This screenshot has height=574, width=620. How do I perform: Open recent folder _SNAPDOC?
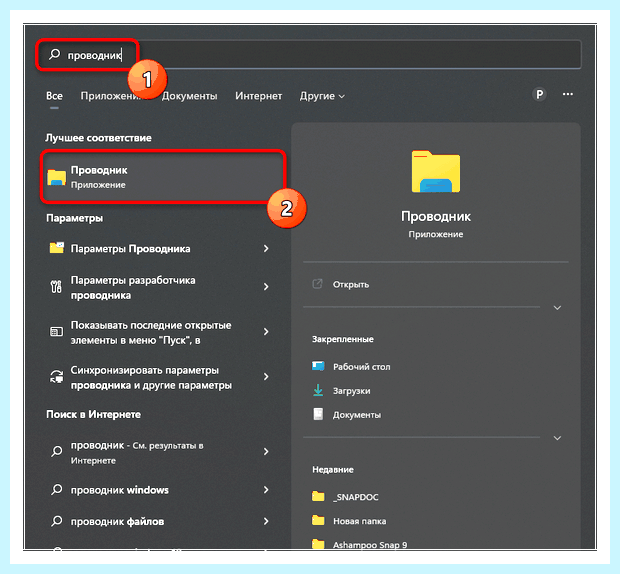pyautogui.click(x=355, y=497)
